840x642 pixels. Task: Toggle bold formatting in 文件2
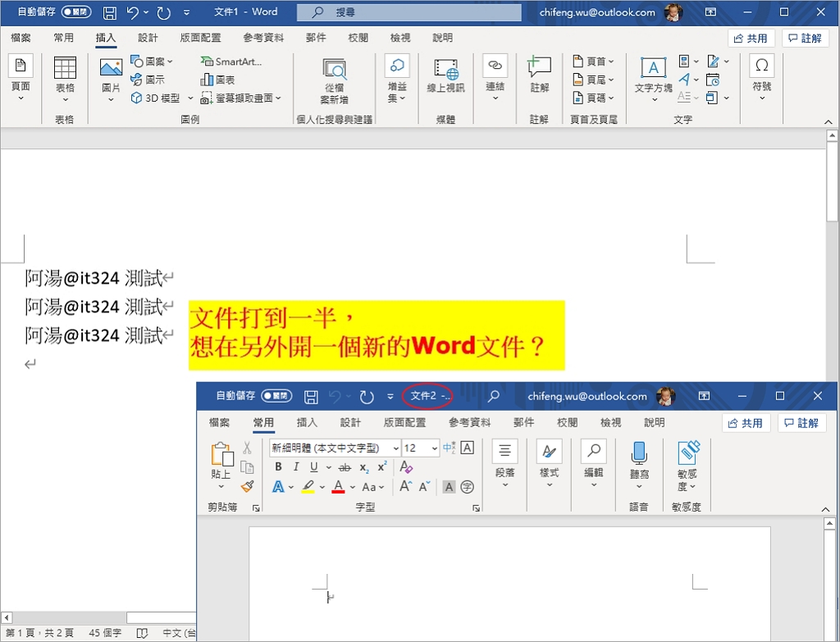278,467
